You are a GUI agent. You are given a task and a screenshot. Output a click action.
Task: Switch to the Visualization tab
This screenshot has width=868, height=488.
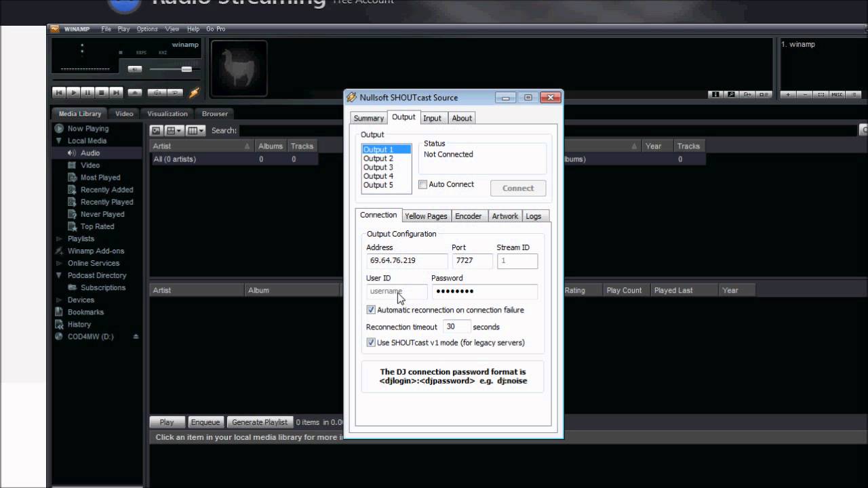[167, 114]
